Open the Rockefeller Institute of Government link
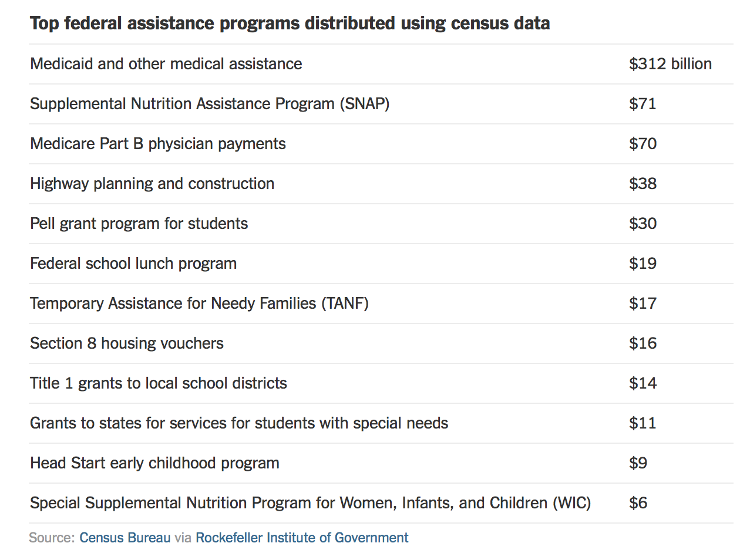Image resolution: width=740 pixels, height=560 pixels. [302, 538]
